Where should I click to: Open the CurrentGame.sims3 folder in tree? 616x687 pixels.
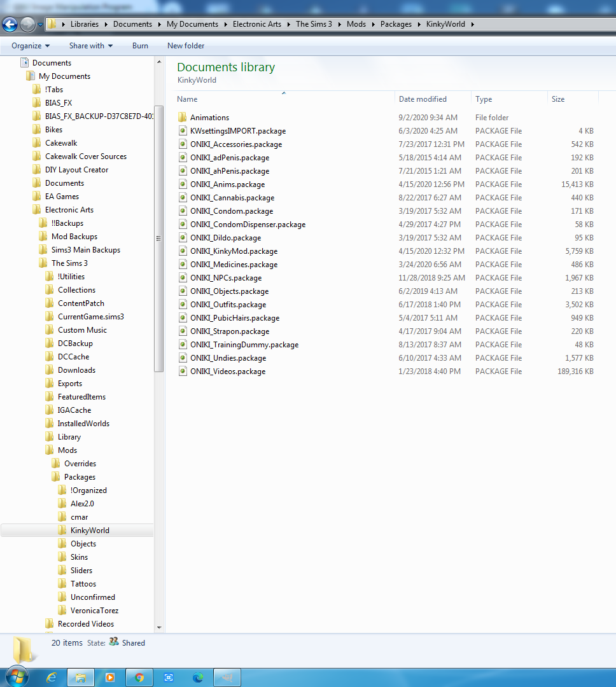click(91, 317)
